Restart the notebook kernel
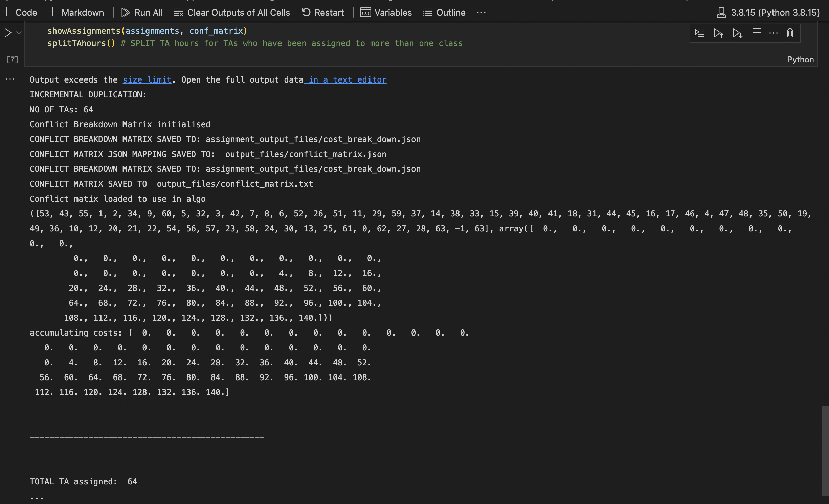829x504 pixels. coord(323,13)
